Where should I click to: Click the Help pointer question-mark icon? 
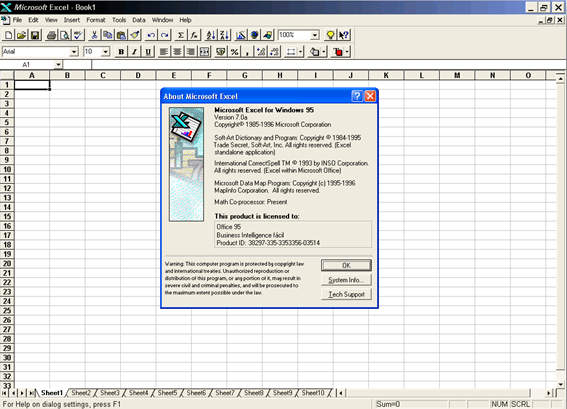pos(344,35)
